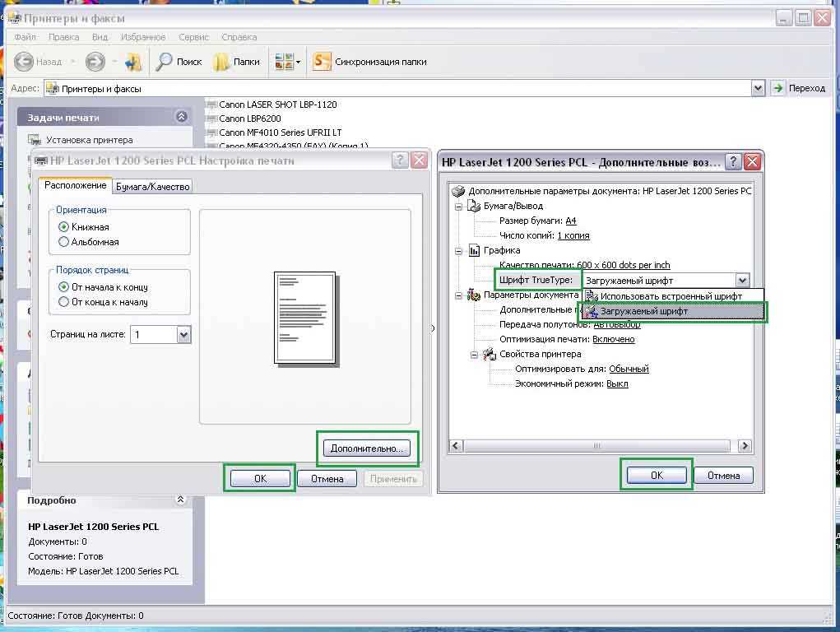Open Search (Поиск) in the toolbar
The image size is (840, 632).
179,62
